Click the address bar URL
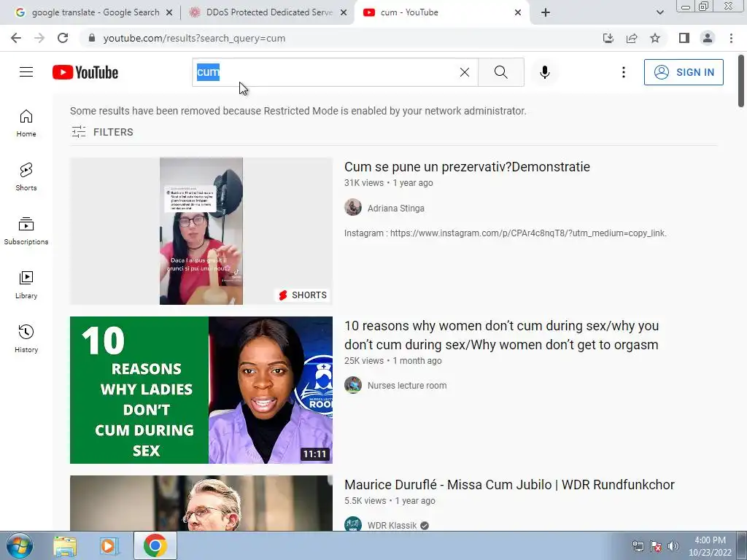This screenshot has height=560, width=747. point(194,38)
